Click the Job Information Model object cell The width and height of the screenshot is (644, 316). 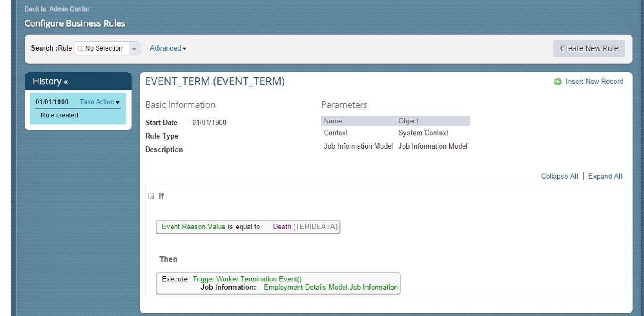[x=433, y=146]
